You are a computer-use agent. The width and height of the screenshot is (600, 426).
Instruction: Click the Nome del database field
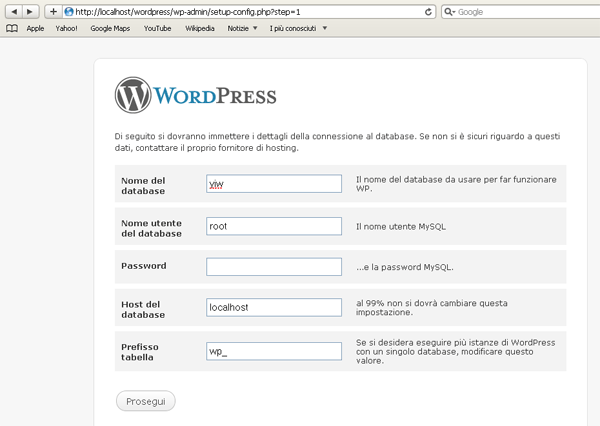[x=274, y=184]
